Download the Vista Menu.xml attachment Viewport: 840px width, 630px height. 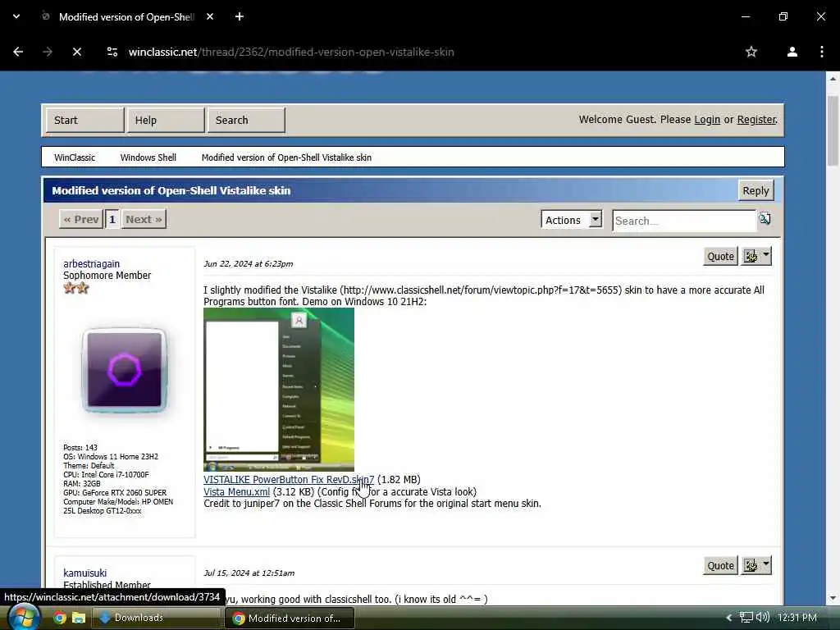pos(237,492)
